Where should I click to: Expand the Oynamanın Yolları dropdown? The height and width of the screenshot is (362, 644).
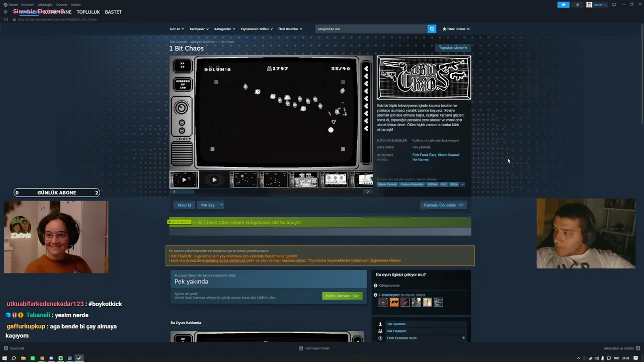point(257,29)
